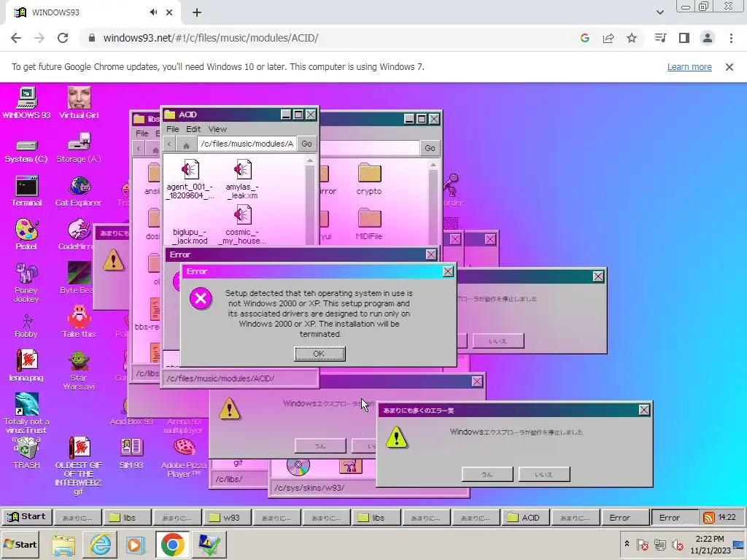This screenshot has width=747, height=560.
Task: Open Windows Explorer folder taskbar icon
Action: pyautogui.click(x=63, y=544)
